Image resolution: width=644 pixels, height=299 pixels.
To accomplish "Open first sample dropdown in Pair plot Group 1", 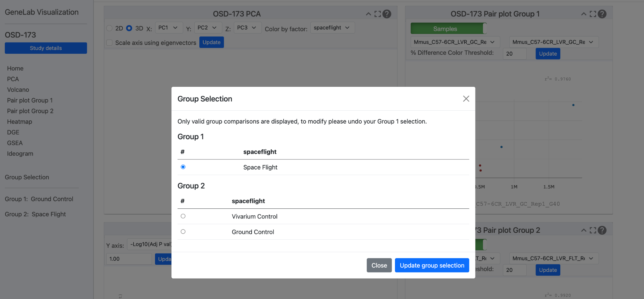I will [x=455, y=42].
